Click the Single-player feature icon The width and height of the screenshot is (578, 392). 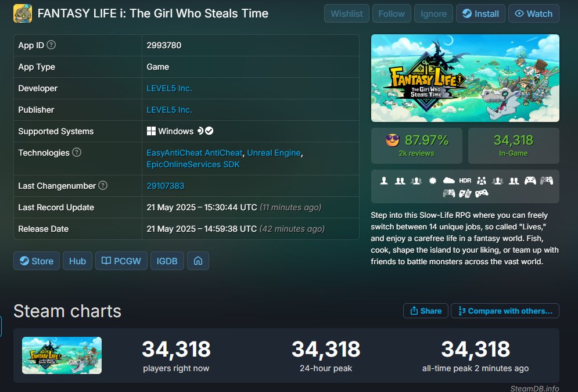coord(384,181)
